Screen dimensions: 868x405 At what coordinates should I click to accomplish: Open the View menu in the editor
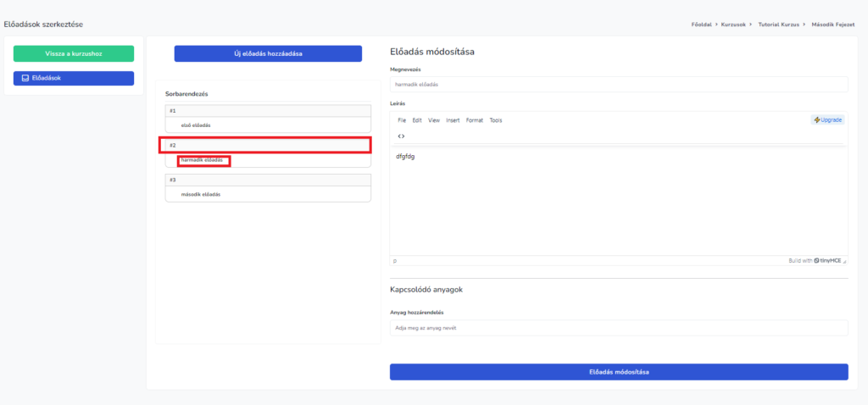click(x=433, y=120)
